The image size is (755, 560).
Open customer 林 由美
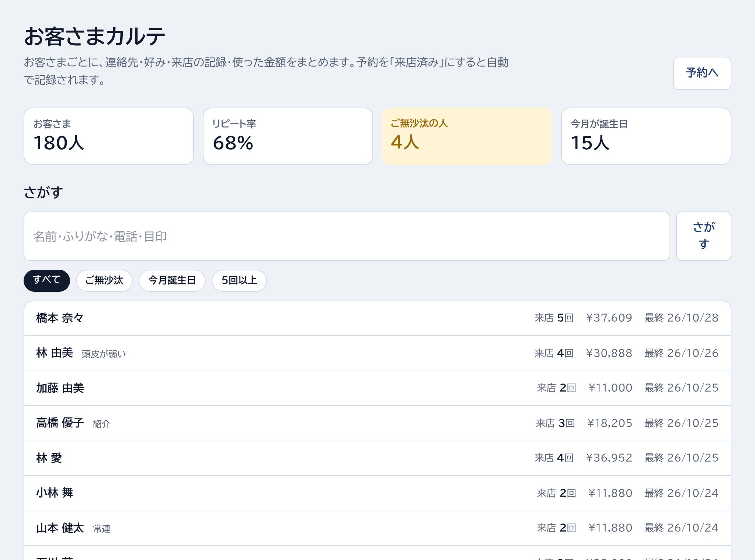tap(377, 353)
